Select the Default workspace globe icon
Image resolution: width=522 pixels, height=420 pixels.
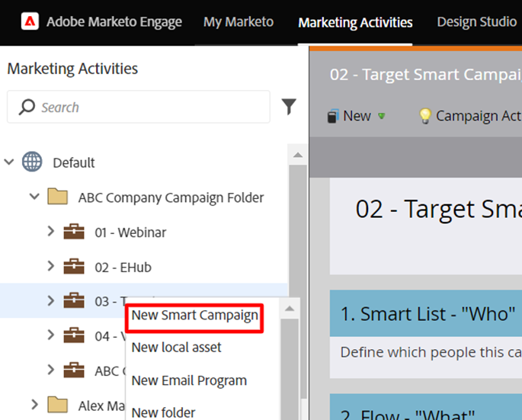tap(32, 162)
